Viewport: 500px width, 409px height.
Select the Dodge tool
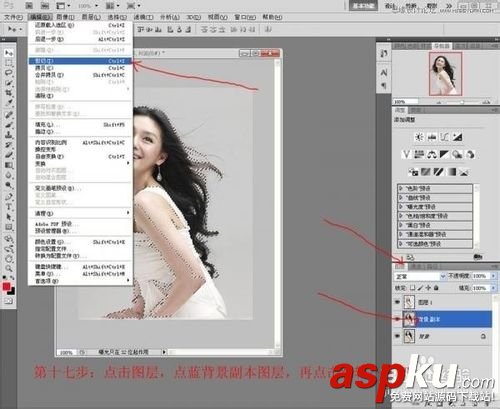click(x=8, y=185)
